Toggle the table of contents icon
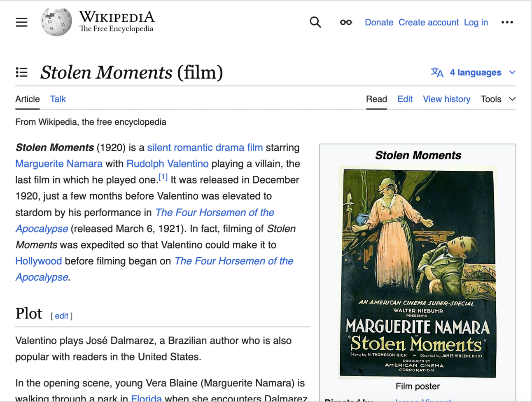The width and height of the screenshot is (532, 402). (x=21, y=72)
